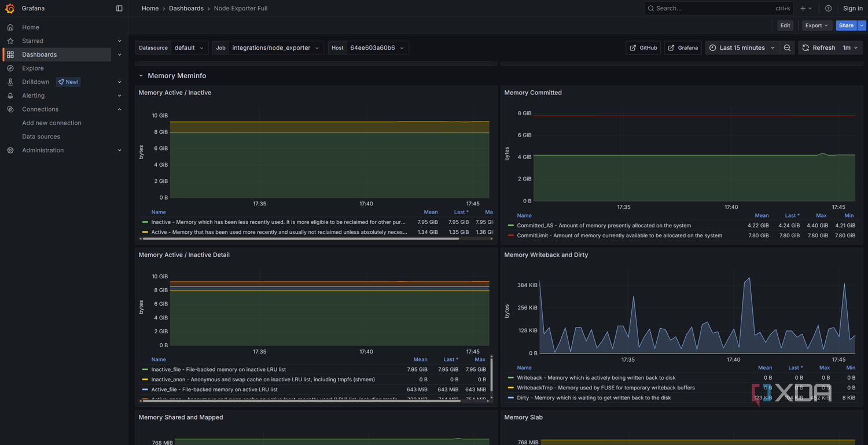Open the time picker clock icon
This screenshot has height=445, width=868.
(713, 48)
